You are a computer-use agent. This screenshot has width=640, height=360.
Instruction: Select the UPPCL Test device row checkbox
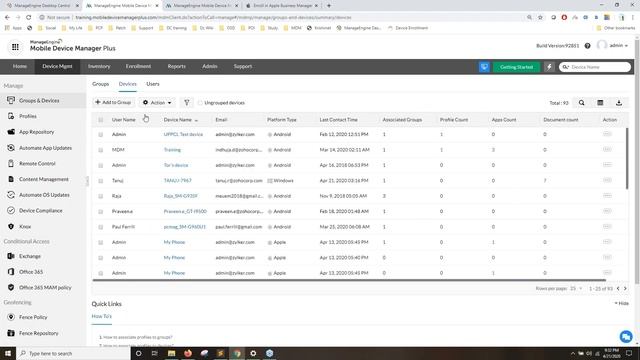pos(100,134)
